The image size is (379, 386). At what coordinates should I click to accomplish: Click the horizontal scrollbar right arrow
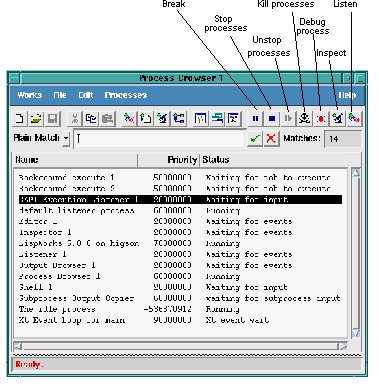(343, 346)
